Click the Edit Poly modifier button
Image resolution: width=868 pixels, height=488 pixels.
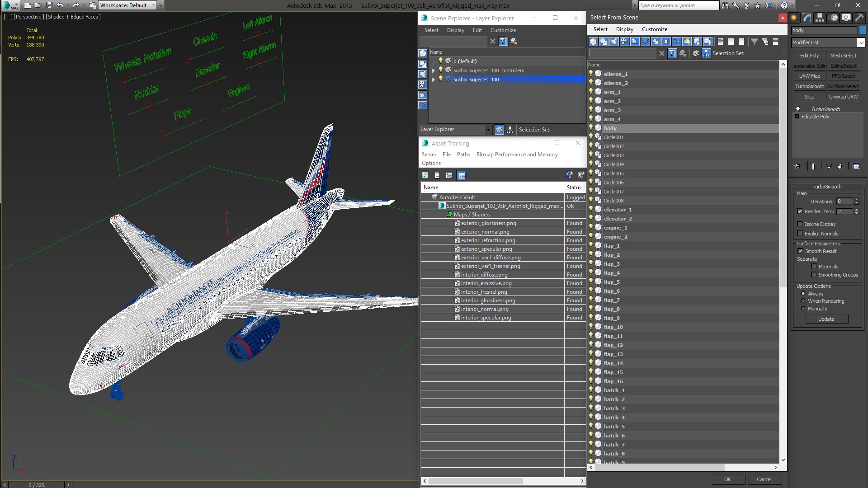809,56
